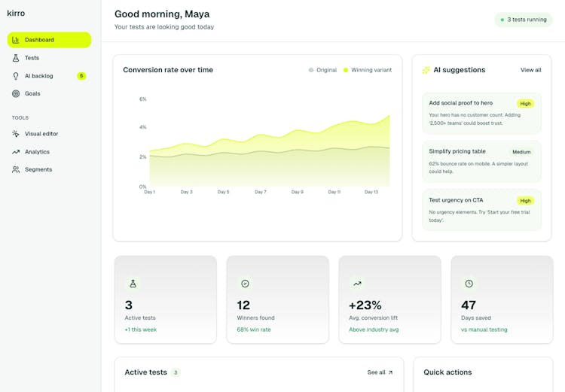The height and width of the screenshot is (392, 565).
Task: Click the sparkle icon beside AI suggestions
Action: [426, 70]
